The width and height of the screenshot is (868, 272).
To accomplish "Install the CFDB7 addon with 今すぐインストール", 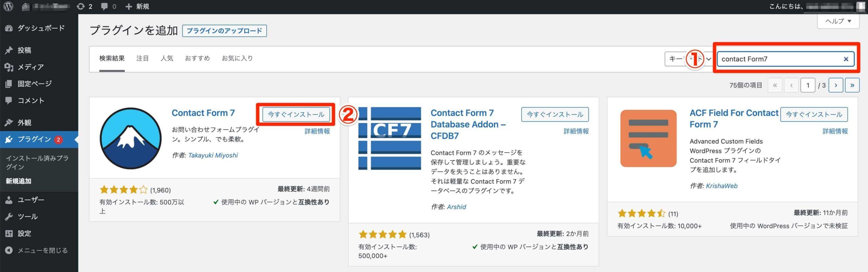I will tap(555, 115).
